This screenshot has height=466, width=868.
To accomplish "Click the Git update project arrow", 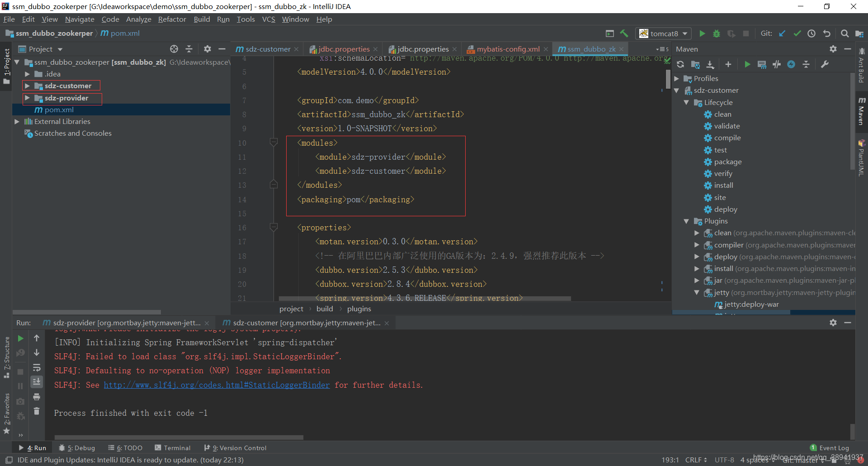I will click(x=783, y=33).
